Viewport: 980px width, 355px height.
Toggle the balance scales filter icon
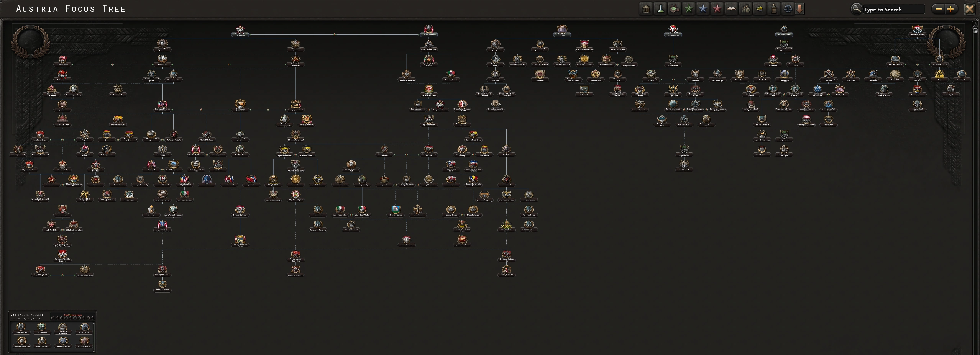788,9
